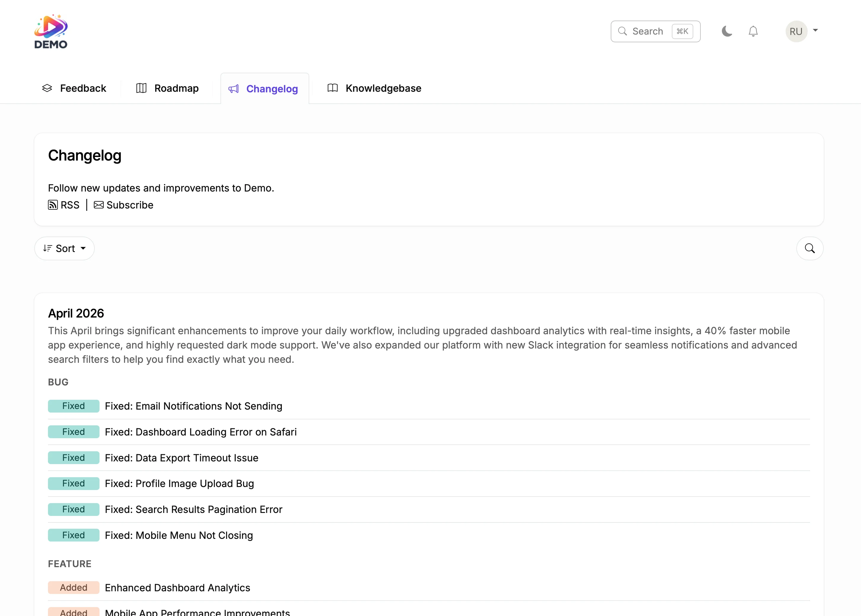This screenshot has height=616, width=861.
Task: Click the Search ⌘K field
Action: tap(655, 31)
